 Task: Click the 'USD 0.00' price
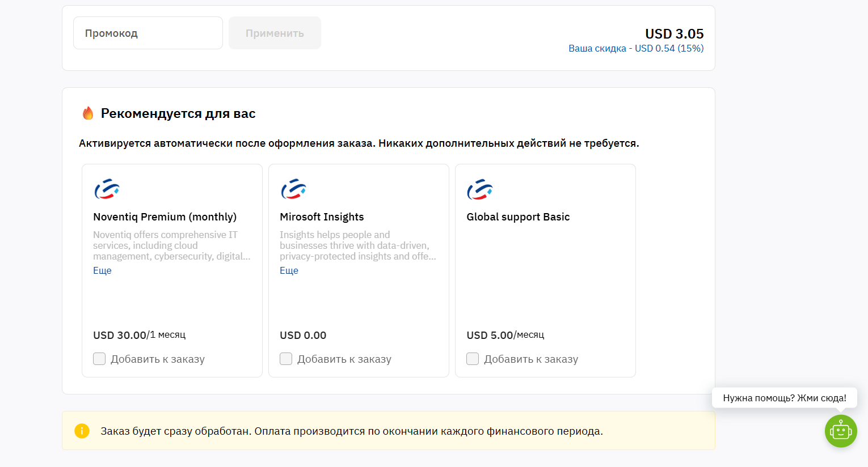tap(303, 335)
